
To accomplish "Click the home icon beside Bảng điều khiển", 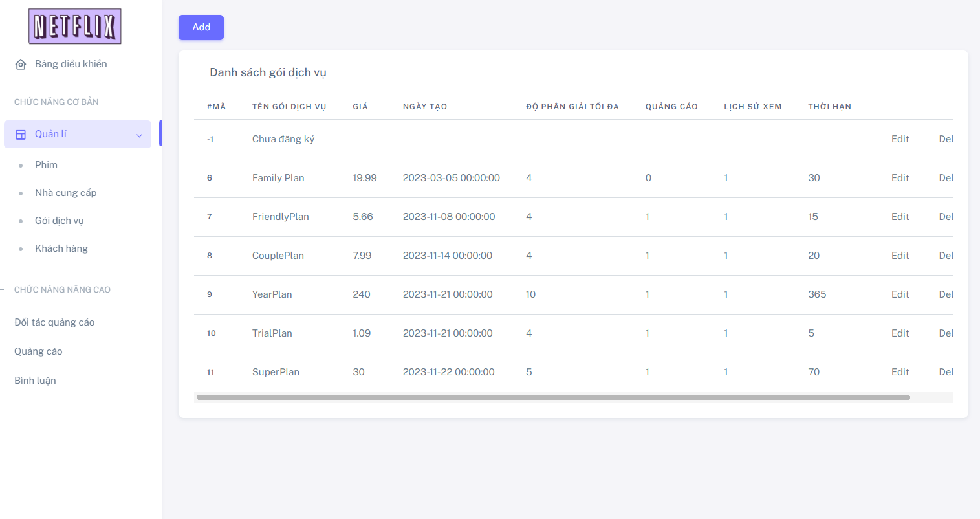I will point(21,64).
